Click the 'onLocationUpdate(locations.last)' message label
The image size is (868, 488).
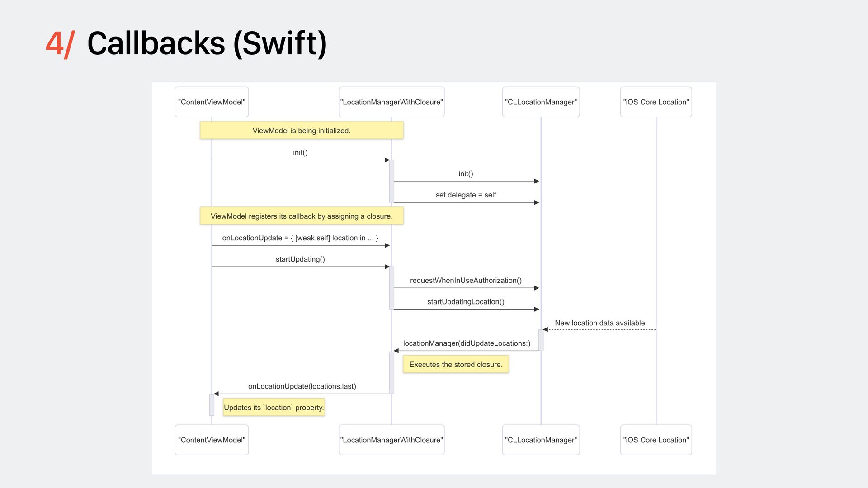click(302, 386)
